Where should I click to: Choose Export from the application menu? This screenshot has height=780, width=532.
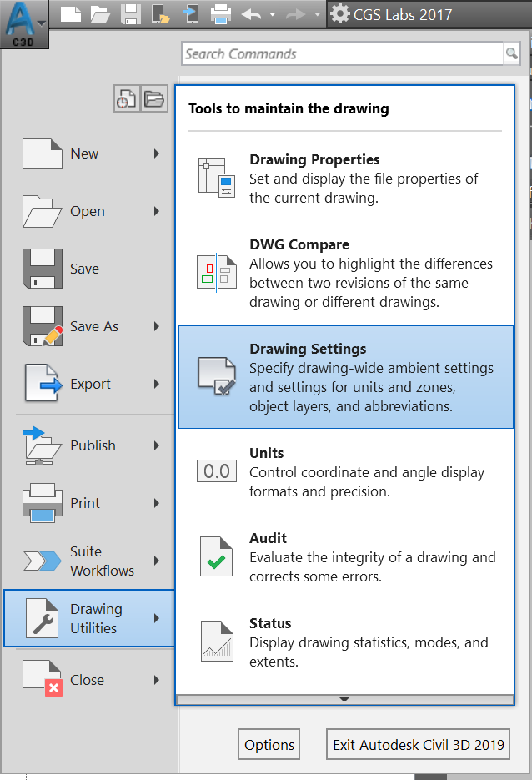[88, 384]
